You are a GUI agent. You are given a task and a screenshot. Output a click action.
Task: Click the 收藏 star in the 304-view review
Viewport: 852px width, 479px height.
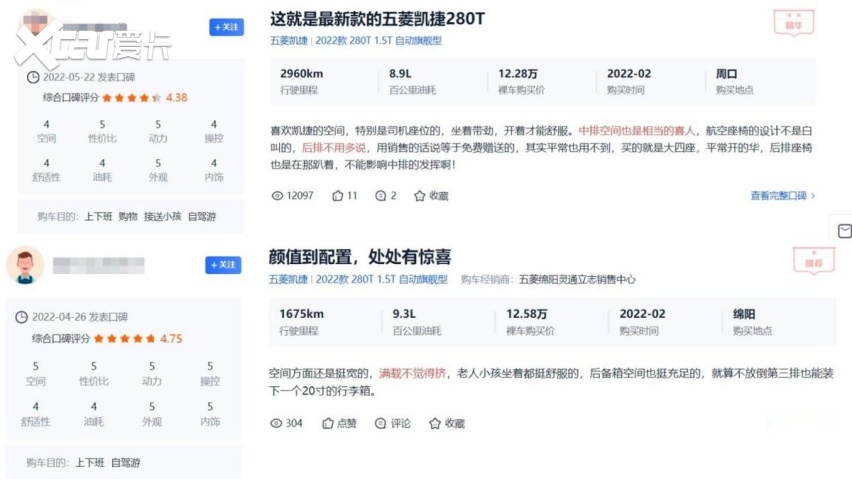click(435, 423)
